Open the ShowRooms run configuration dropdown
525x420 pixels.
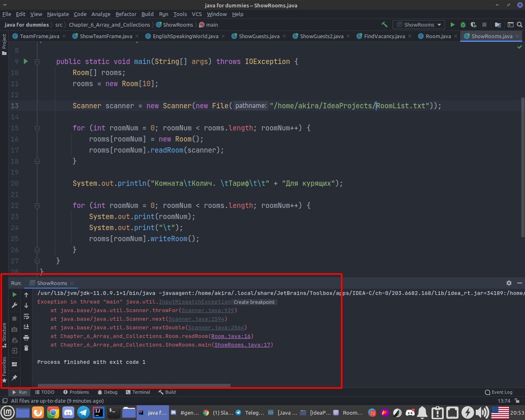point(419,25)
